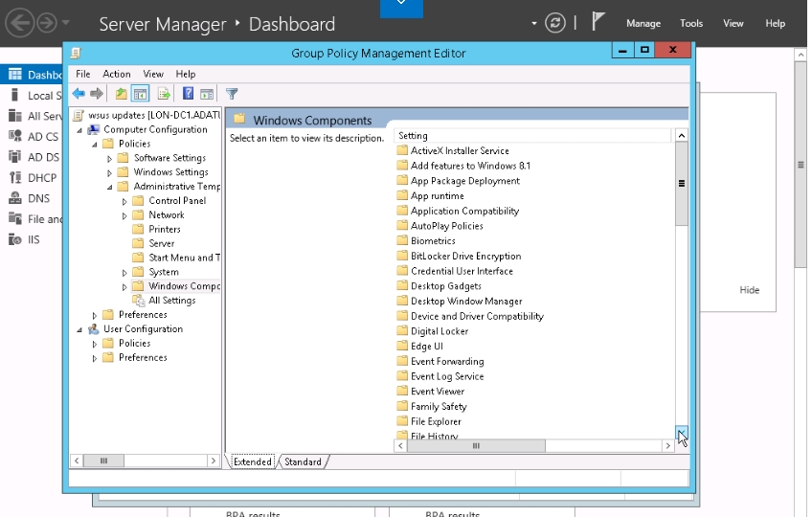Click the vertical scrollbar down arrow in settings list

click(x=682, y=434)
